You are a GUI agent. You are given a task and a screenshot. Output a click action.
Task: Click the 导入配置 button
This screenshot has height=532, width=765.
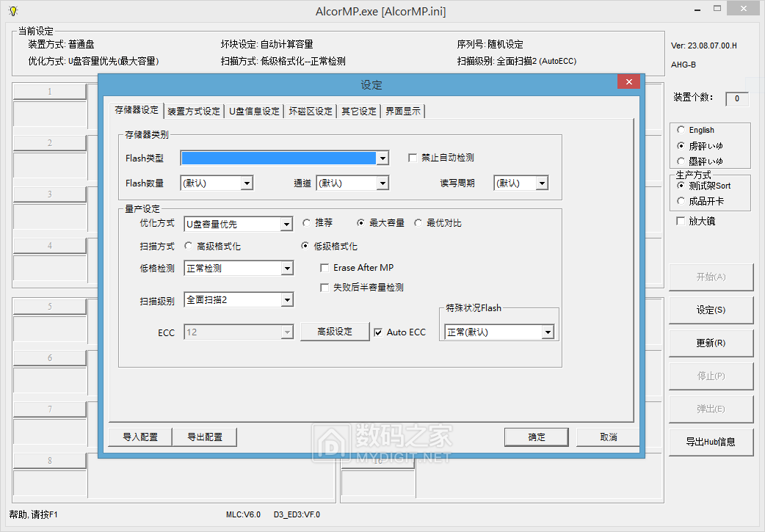pos(140,437)
